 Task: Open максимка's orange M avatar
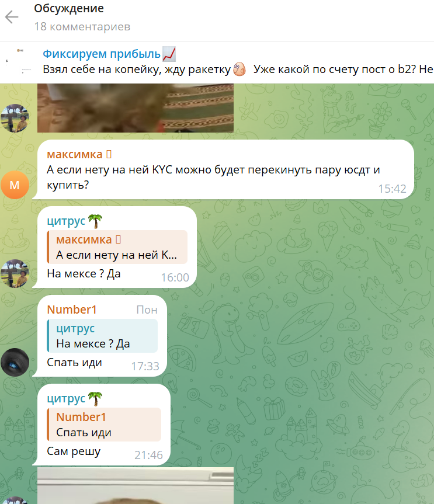click(x=15, y=185)
